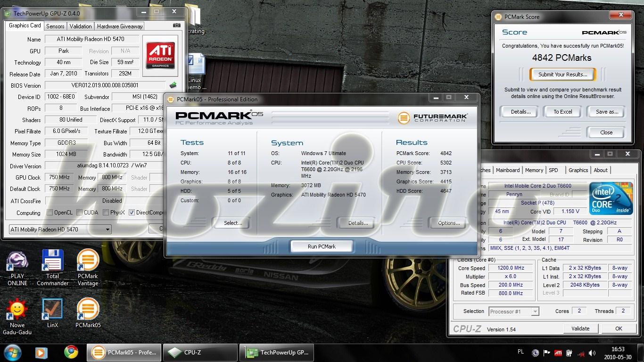Click the PL language indicator in taskbar
The image size is (644, 362).
pos(520,352)
